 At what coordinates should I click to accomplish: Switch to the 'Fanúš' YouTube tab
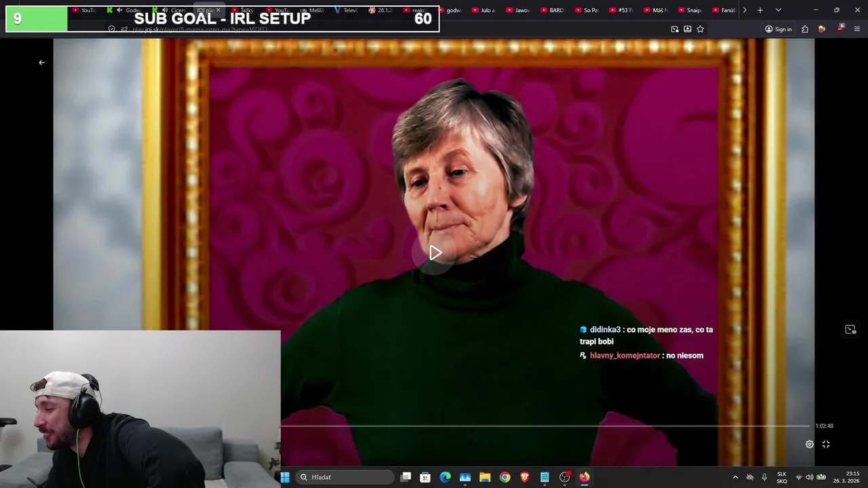(724, 10)
